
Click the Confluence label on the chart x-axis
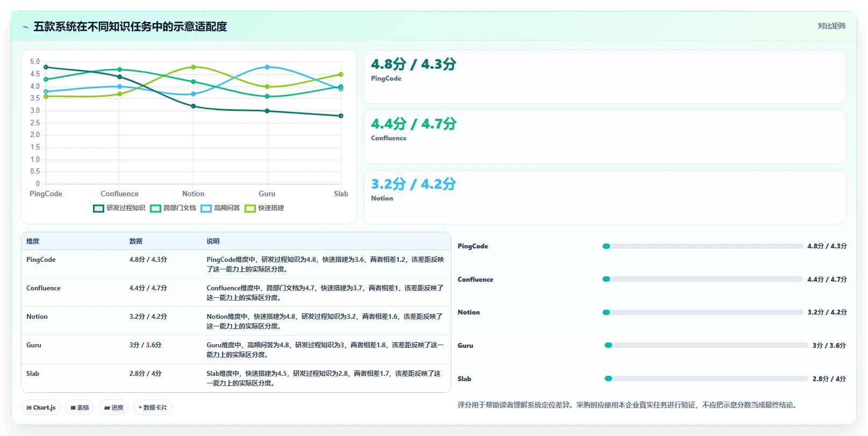[x=119, y=194]
